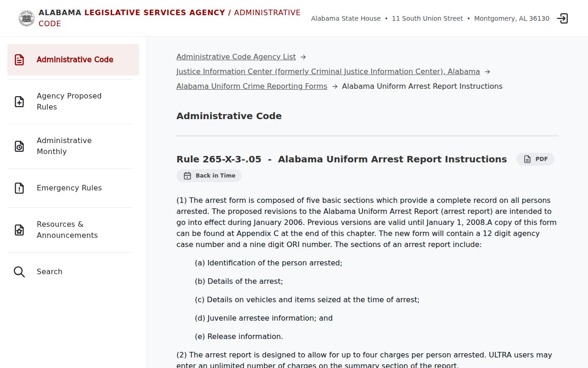Screen dimensions: 588x368
Task: Click paragraph (1) about five basic sections
Action: (x=367, y=223)
